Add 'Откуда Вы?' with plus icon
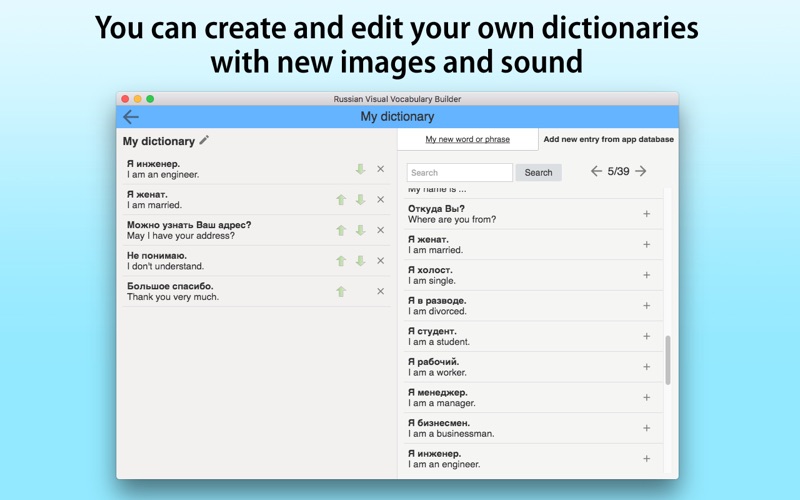 [x=646, y=214]
